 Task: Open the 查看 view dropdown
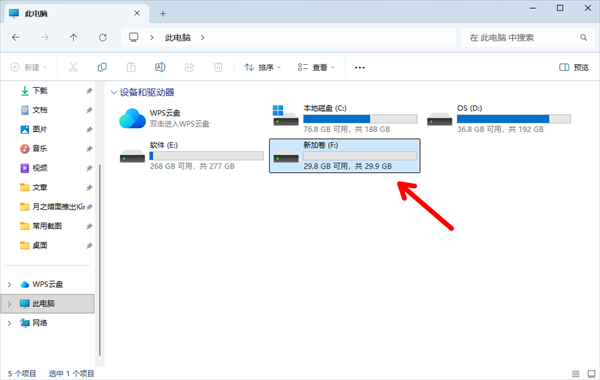[316, 67]
